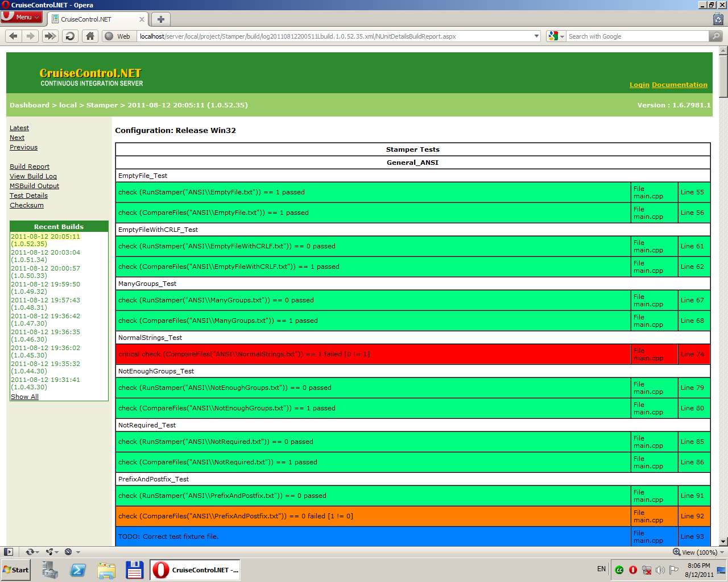Click the Fast Forward double-arrow button
The image size is (728, 582).
pos(50,36)
